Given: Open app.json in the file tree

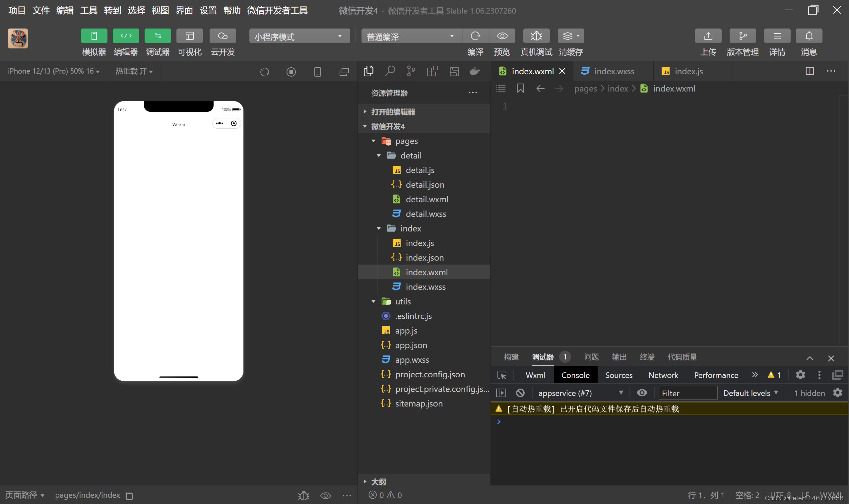Looking at the screenshot, I should [x=411, y=345].
